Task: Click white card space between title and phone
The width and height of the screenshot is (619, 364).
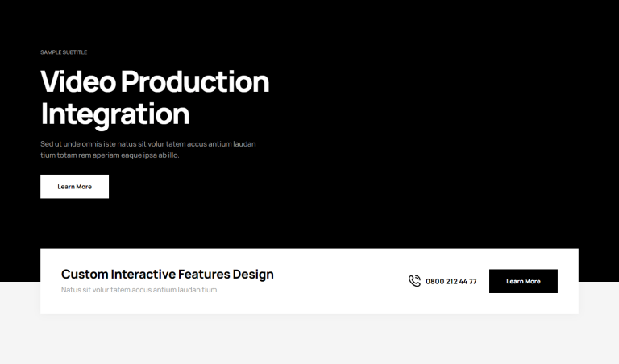Action: point(339,282)
